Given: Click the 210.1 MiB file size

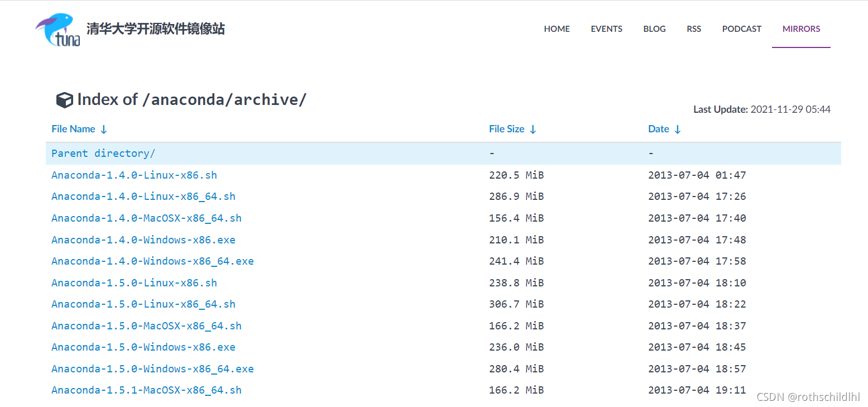Looking at the screenshot, I should click(516, 240).
